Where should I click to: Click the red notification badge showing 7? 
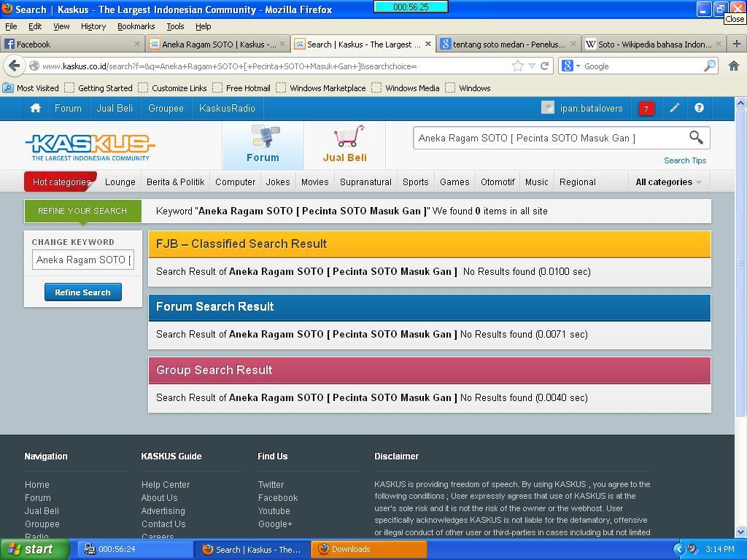(x=646, y=109)
